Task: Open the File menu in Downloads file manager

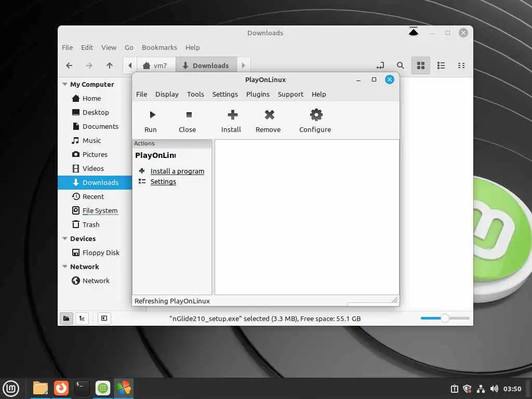Action: point(67,47)
